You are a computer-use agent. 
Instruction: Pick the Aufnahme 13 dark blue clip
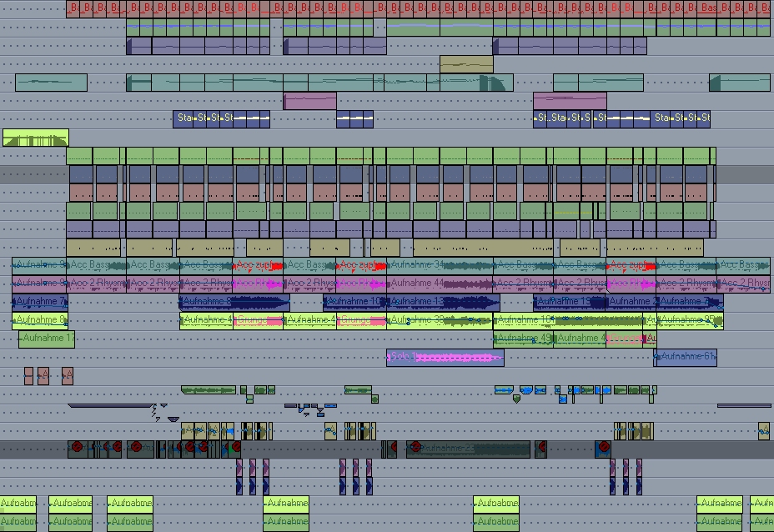coord(443,302)
